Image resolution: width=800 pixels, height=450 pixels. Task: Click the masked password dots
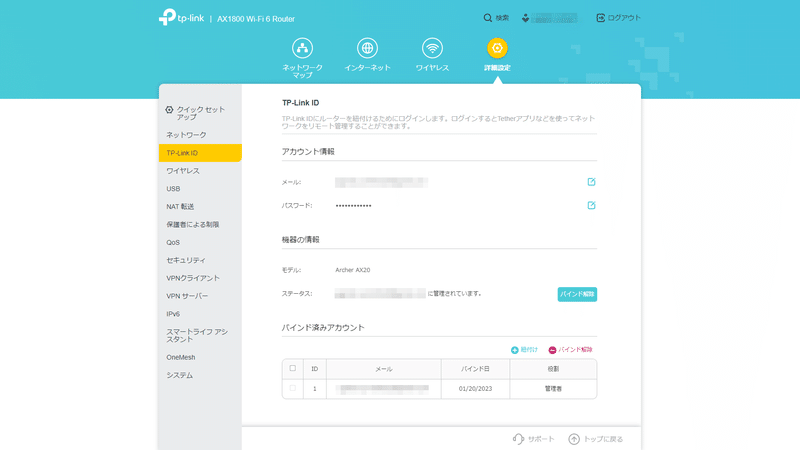354,206
